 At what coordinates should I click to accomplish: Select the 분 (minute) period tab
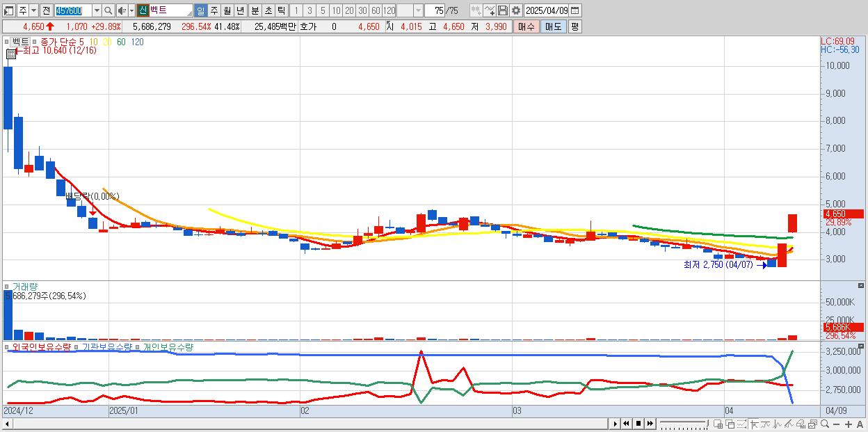click(x=255, y=10)
